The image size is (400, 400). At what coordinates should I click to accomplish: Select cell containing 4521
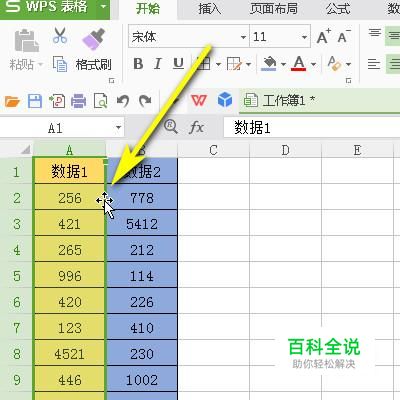tap(69, 354)
